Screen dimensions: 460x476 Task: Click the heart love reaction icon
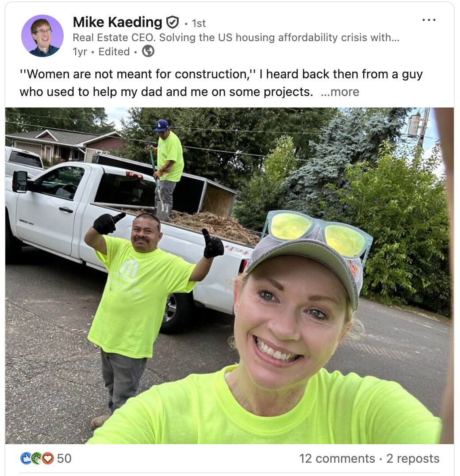pos(48,458)
